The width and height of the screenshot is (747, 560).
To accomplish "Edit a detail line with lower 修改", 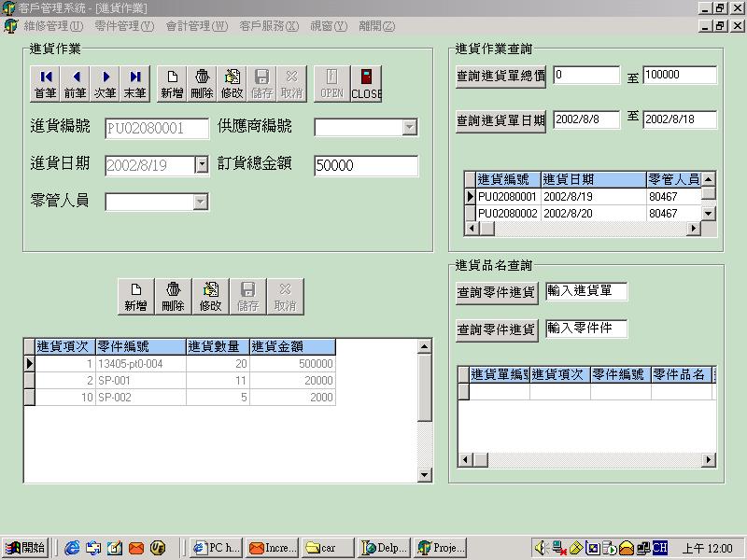I will (x=211, y=297).
